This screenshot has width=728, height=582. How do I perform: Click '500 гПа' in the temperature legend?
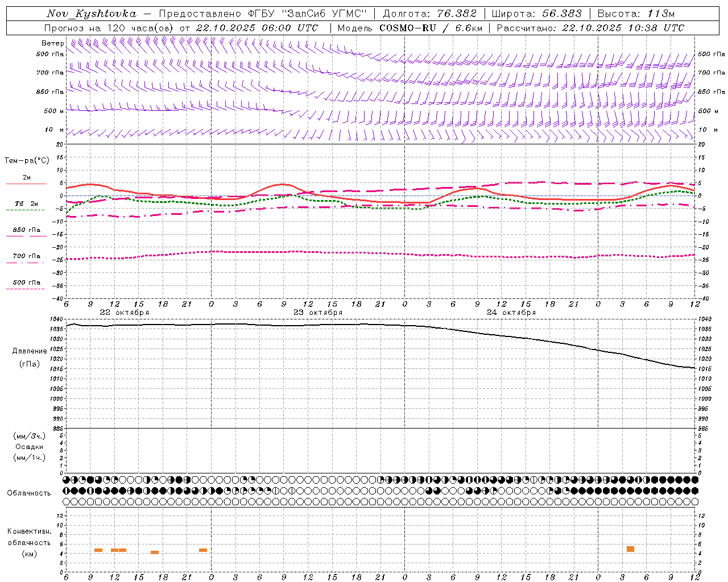tap(26, 282)
